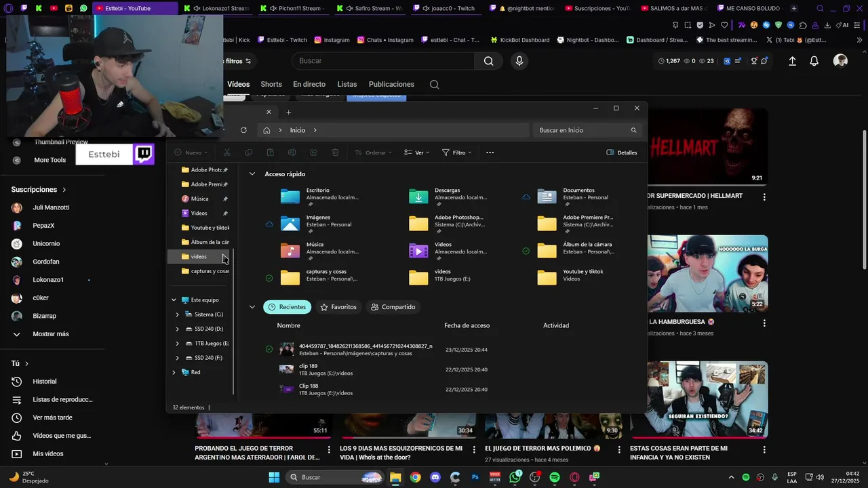Open the browser extensions puzzle icon

pos(803,25)
